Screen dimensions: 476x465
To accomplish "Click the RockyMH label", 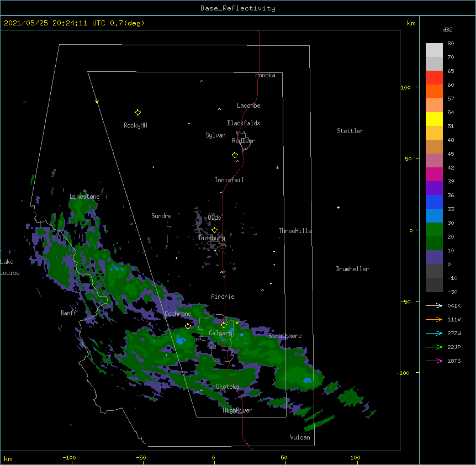I will 135,125.
